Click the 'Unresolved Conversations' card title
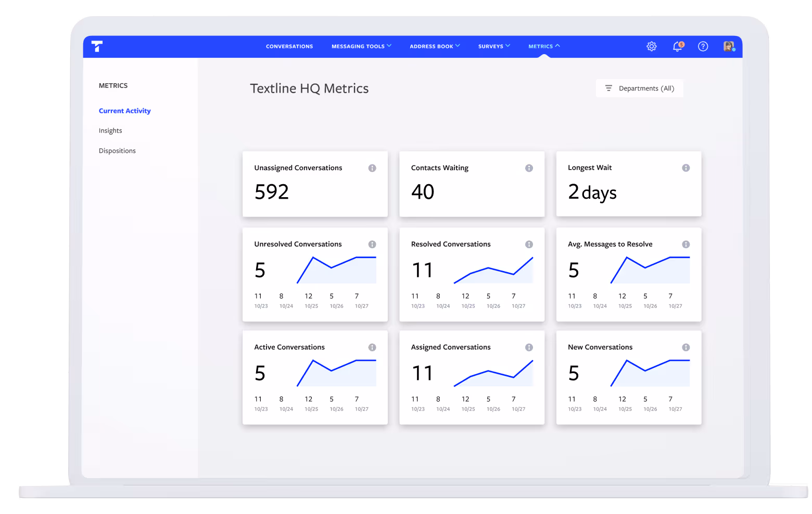The image size is (812, 514). tap(298, 244)
